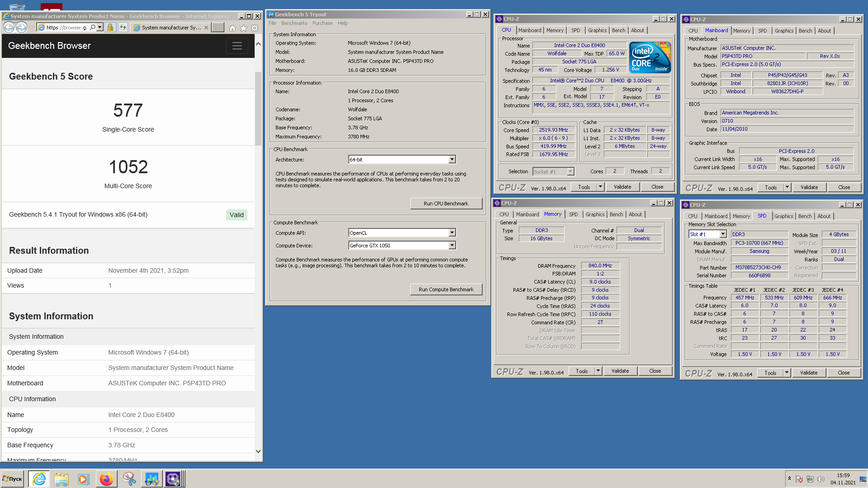Open Geekbench Benchmarks menu
This screenshot has width=868, height=488.
pos(294,23)
